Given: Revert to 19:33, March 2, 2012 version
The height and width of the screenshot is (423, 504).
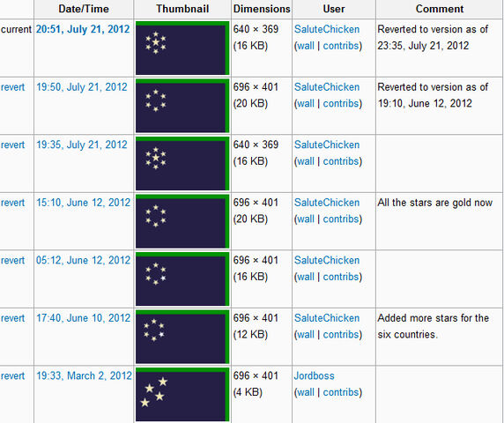Looking at the screenshot, I should 12,375.
